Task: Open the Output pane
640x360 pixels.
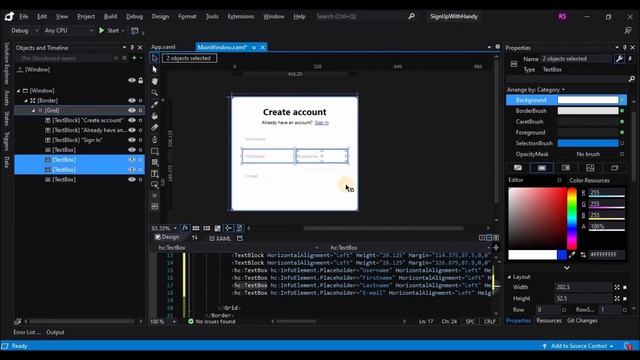Action: tap(55, 332)
